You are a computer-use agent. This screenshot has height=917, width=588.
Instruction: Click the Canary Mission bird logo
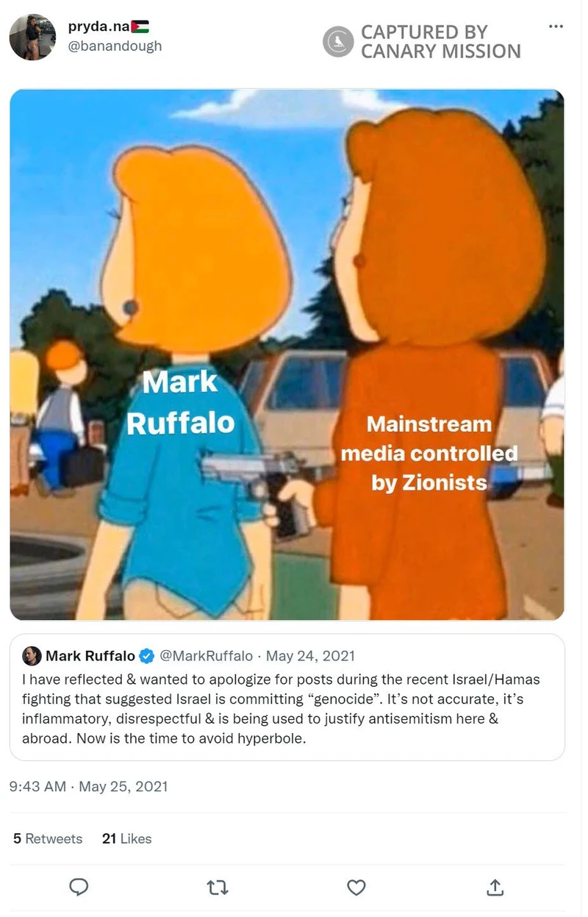[x=338, y=42]
